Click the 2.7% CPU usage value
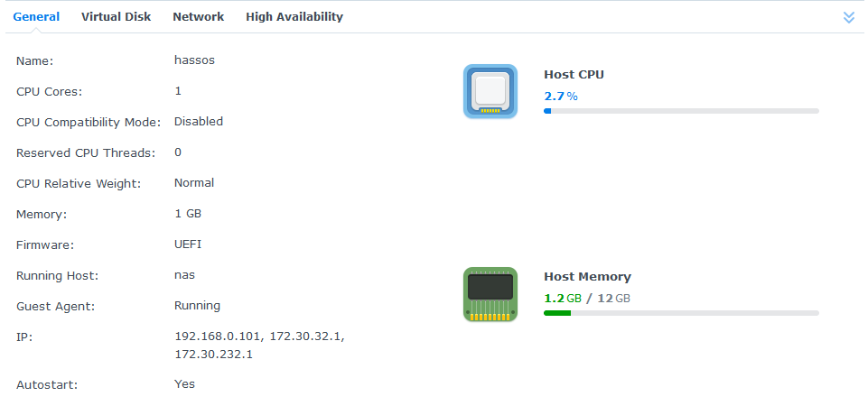Viewport: 868px width, 415px height. 560,96
